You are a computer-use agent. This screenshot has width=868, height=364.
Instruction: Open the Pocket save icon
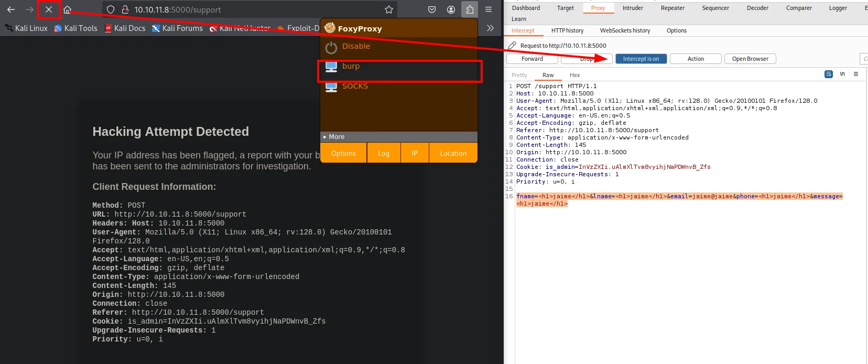pyautogui.click(x=432, y=9)
